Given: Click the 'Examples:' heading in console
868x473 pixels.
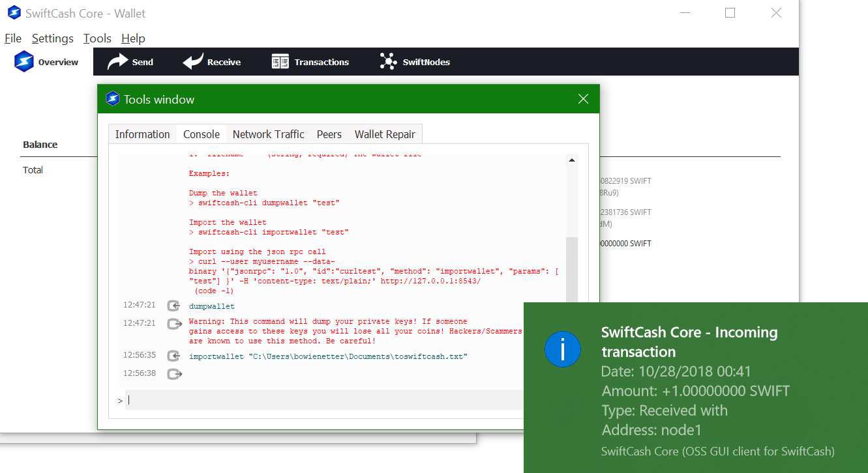Looking at the screenshot, I should [x=209, y=174].
